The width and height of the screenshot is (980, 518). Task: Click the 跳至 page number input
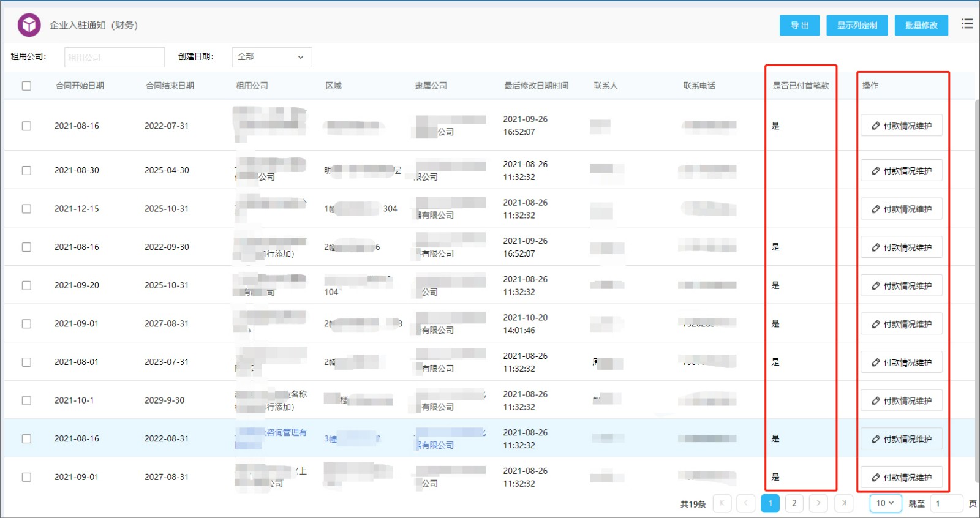tap(946, 503)
